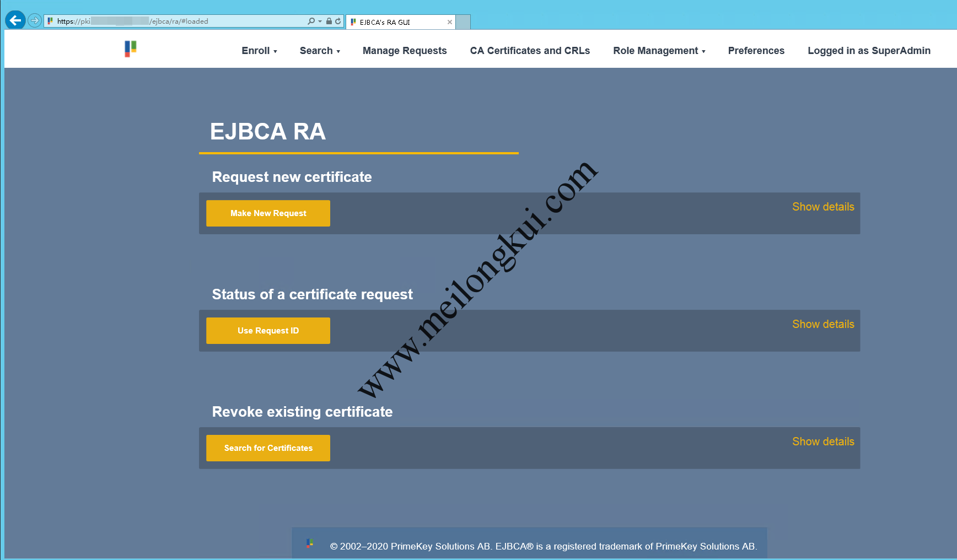Click the site favicon in address bar
This screenshot has width=957, height=560.
50,21
